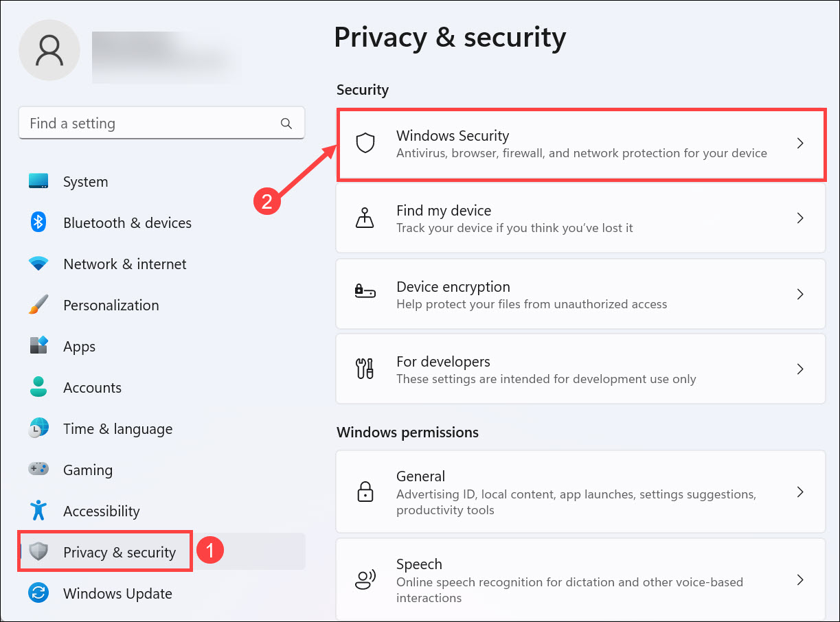
Task: Open the System settings category
Action: (x=85, y=182)
